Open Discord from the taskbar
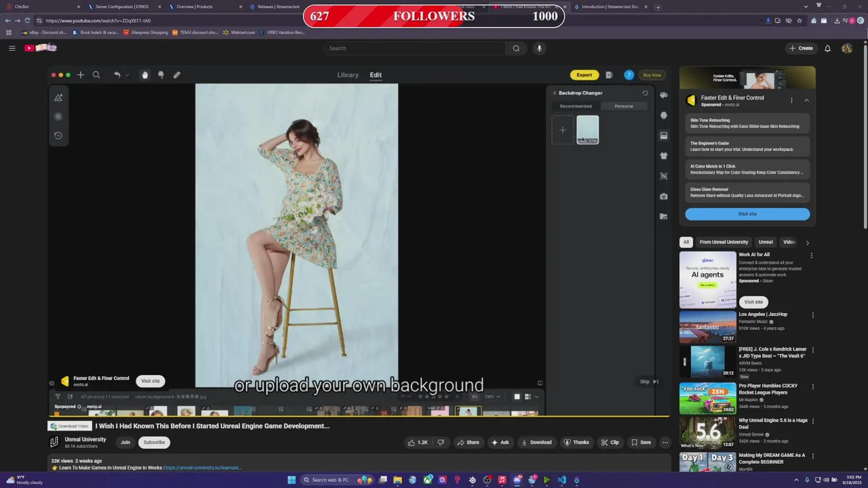The image size is (868, 488). click(x=517, y=480)
